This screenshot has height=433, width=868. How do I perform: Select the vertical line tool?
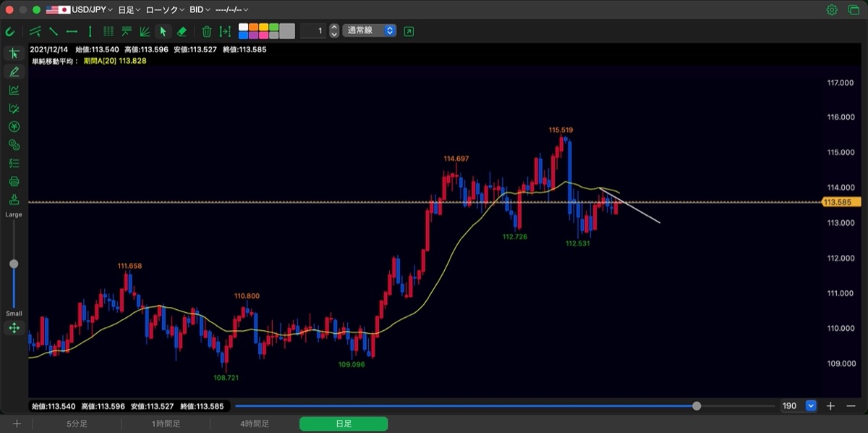click(x=90, y=31)
